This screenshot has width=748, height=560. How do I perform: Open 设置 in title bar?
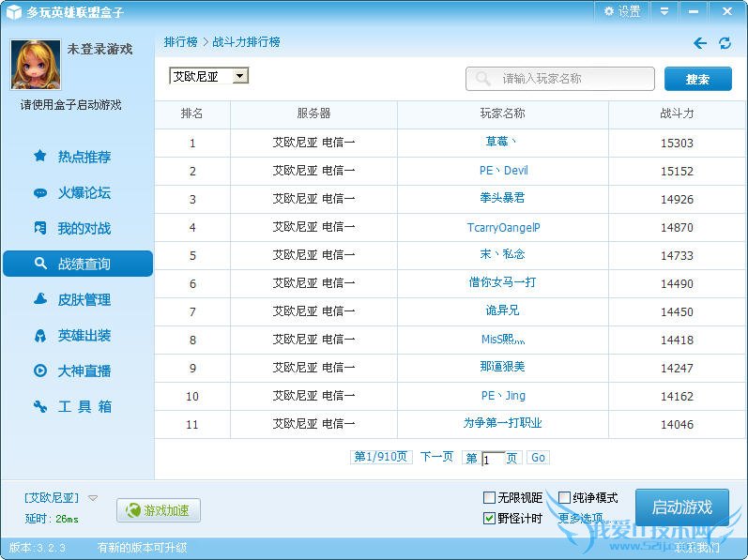pos(622,11)
